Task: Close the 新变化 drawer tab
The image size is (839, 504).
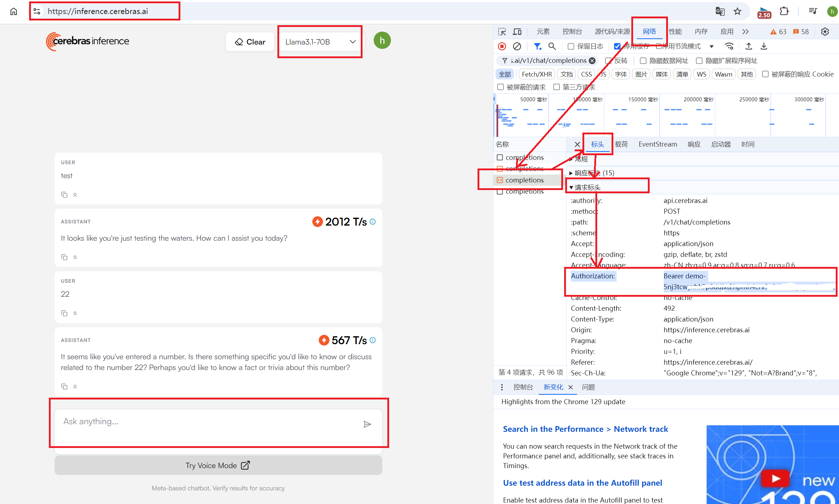Action: click(571, 387)
